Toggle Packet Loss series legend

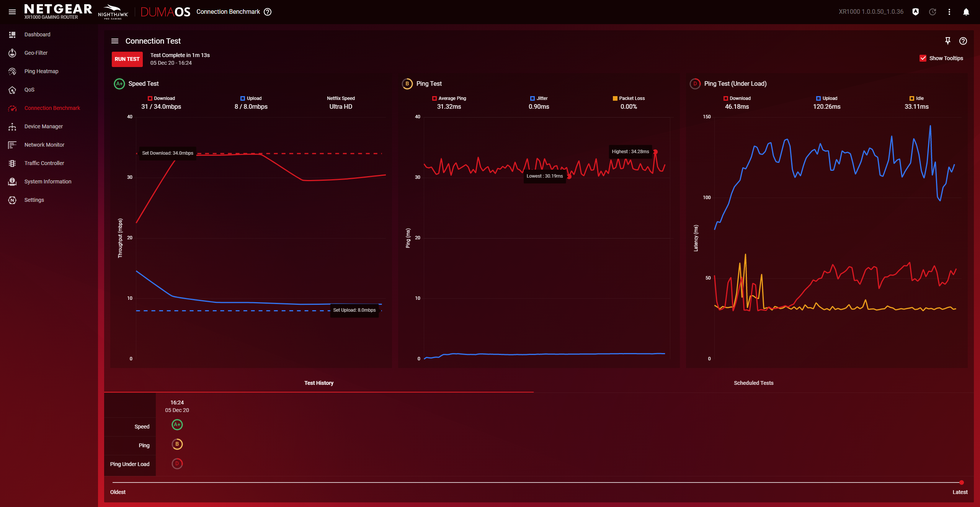tap(629, 98)
